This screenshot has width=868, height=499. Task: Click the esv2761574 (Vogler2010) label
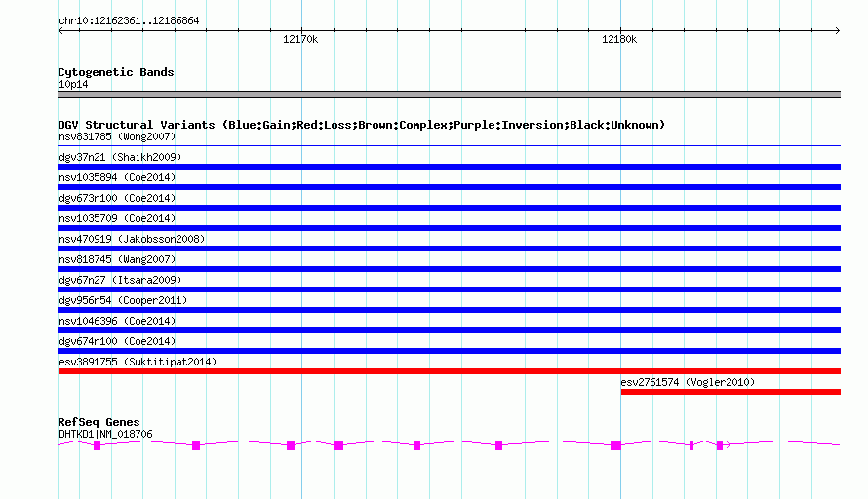(x=688, y=382)
